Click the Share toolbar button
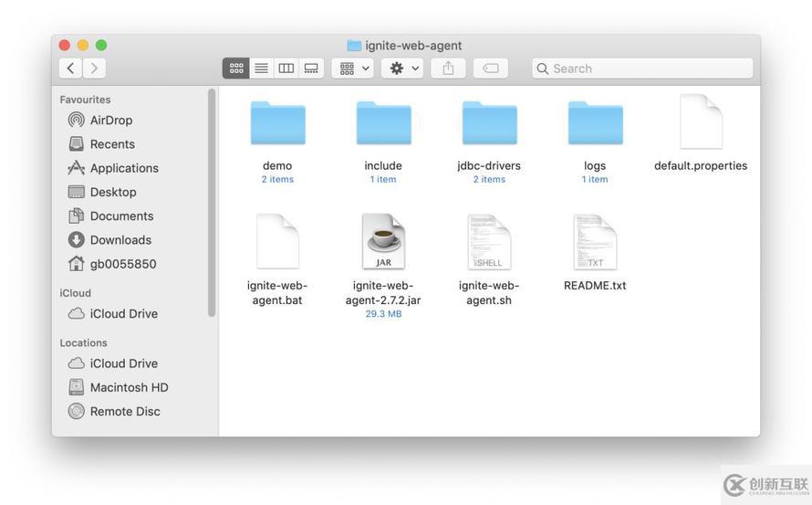 (x=448, y=68)
